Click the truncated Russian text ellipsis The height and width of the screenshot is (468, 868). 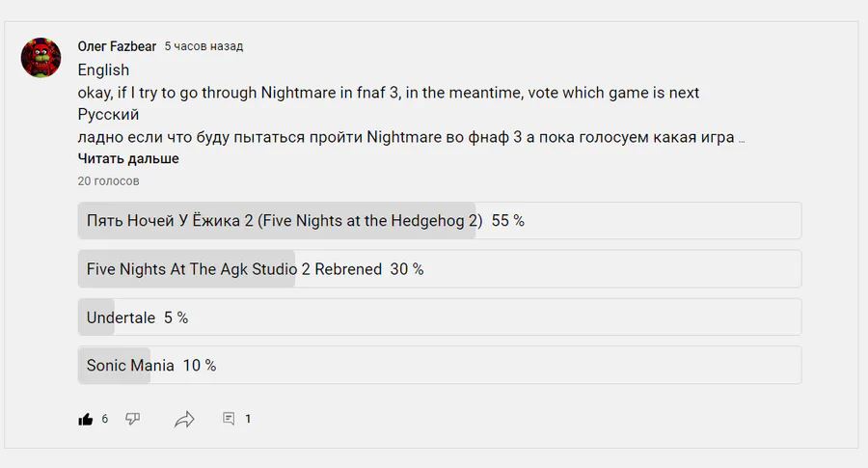742,141
